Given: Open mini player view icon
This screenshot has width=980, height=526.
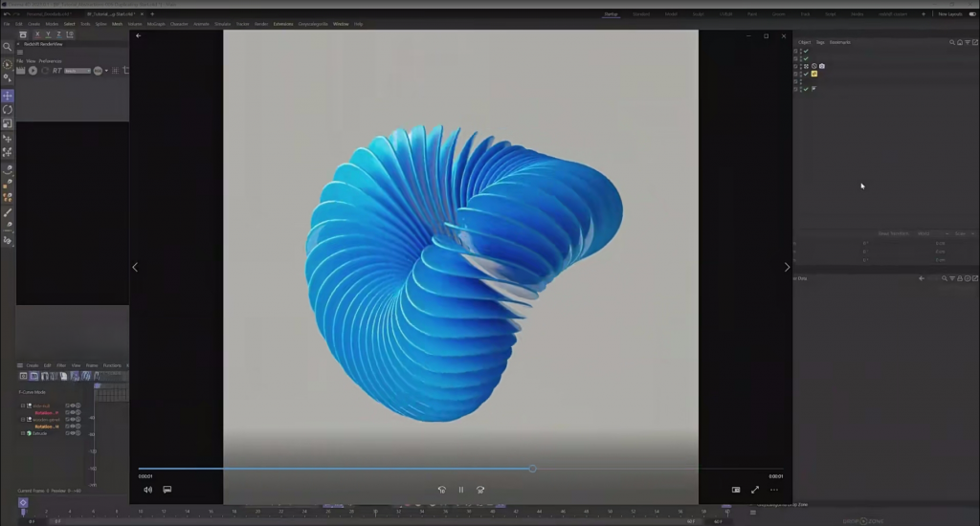Looking at the screenshot, I should 736,490.
